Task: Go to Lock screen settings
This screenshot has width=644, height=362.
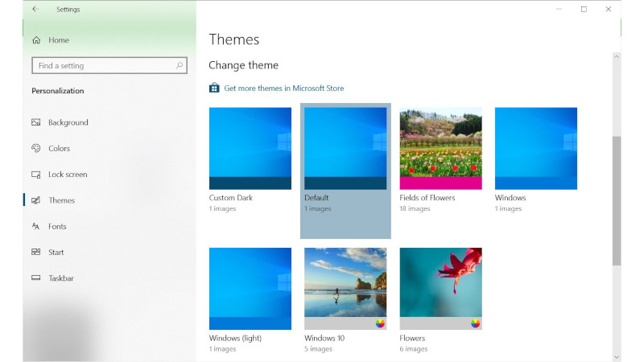Action: 68,175
